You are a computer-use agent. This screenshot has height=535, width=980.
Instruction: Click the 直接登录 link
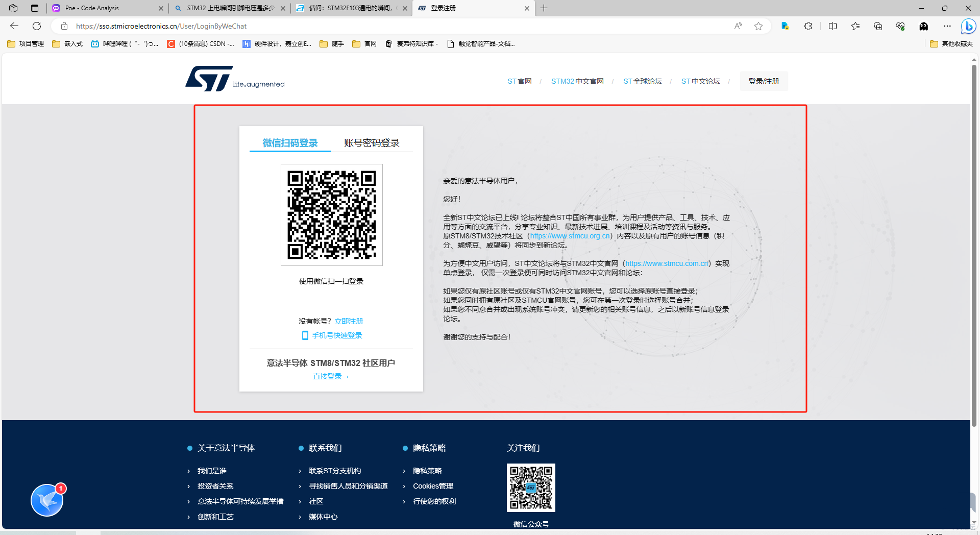point(331,376)
